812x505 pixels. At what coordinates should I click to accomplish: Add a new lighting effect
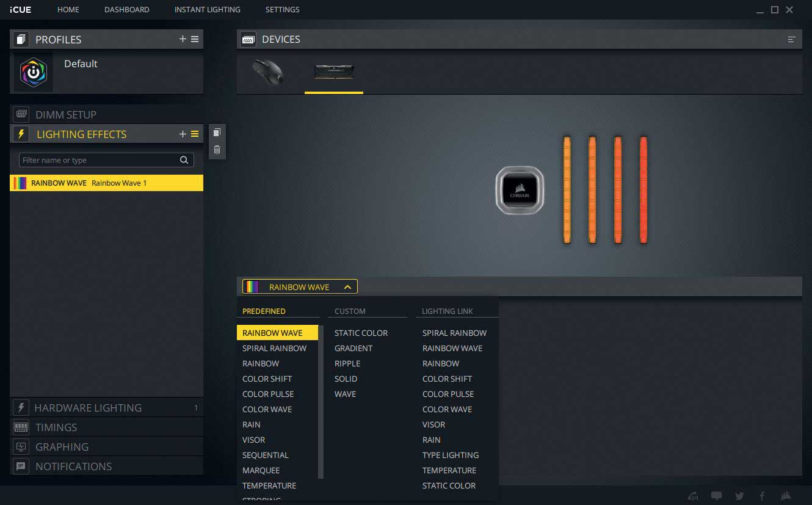(183, 134)
